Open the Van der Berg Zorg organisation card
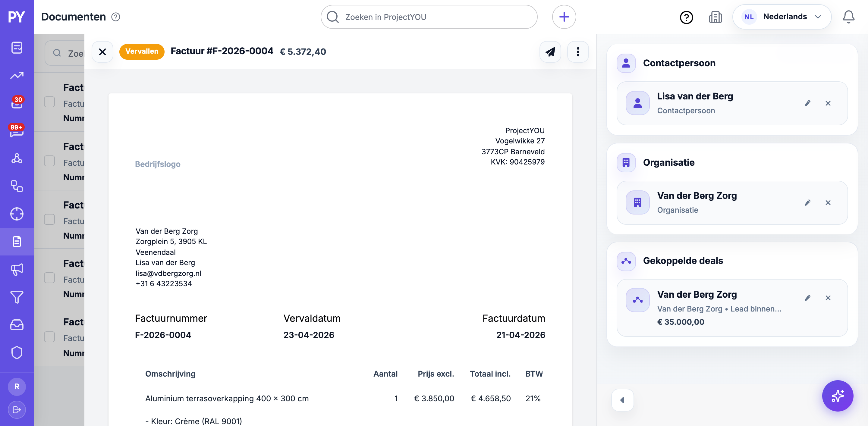The image size is (868, 426). [x=731, y=203]
